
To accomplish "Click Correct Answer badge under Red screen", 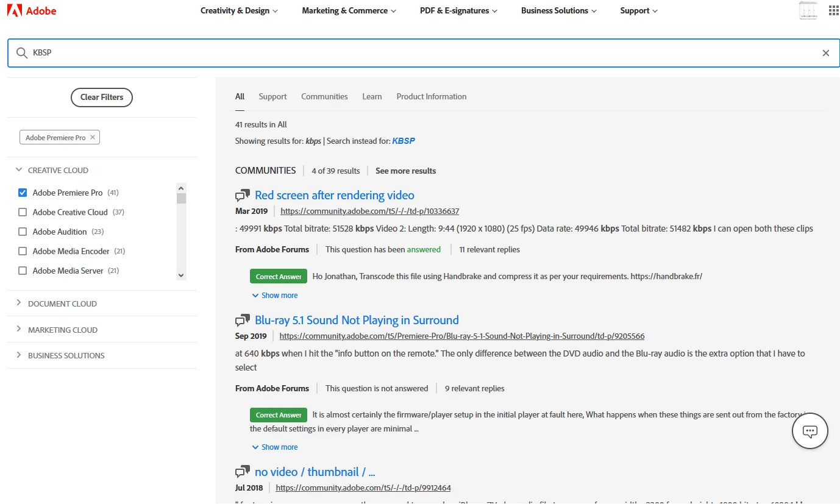I will pyautogui.click(x=279, y=277).
